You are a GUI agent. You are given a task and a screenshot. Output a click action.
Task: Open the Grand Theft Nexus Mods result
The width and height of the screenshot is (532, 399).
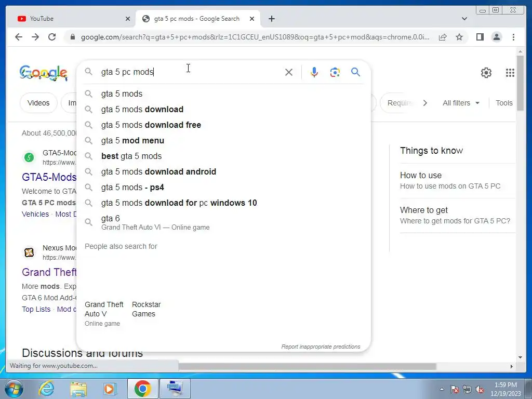click(x=49, y=272)
